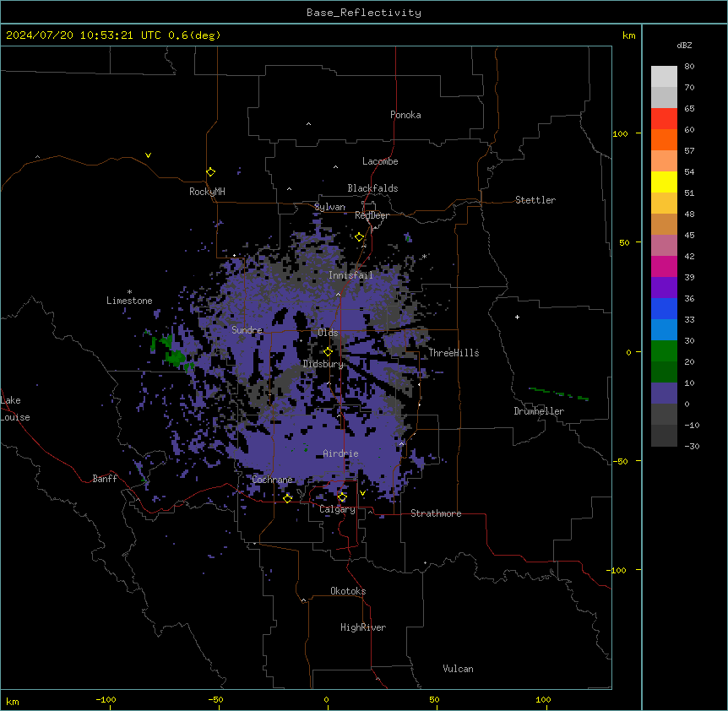Select the light blue 33 dBZ legend swatch

point(664,329)
